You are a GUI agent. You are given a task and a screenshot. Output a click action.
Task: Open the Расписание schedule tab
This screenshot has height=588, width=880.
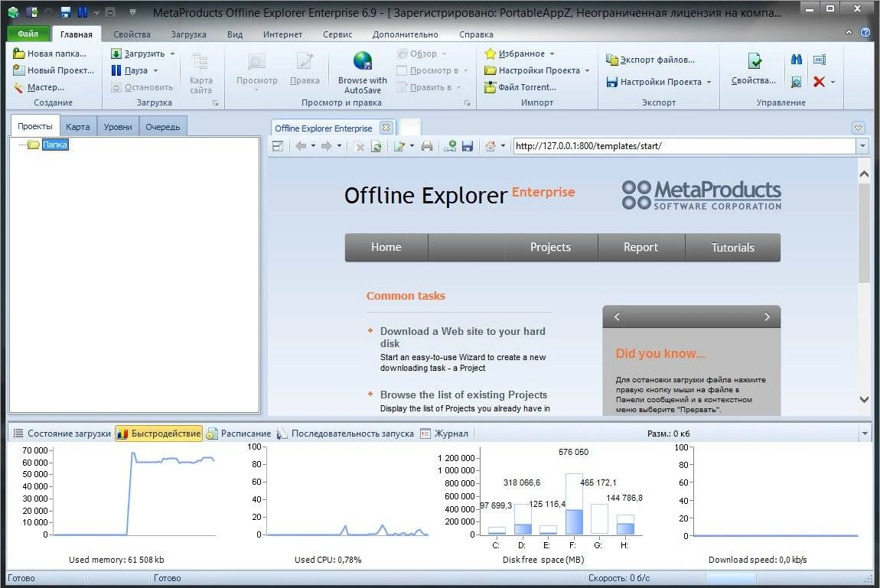pyautogui.click(x=239, y=434)
